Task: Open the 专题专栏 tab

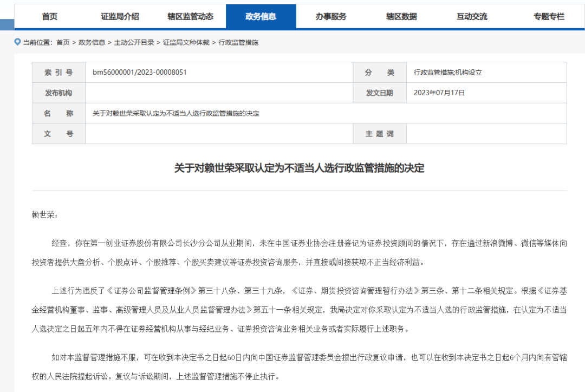Action: pos(549,16)
